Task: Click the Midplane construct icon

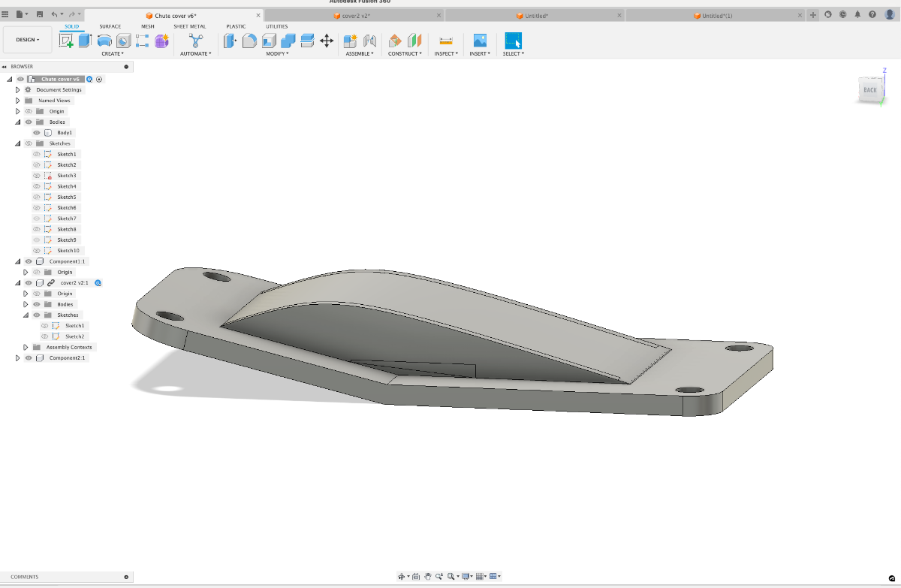Action: tap(414, 41)
